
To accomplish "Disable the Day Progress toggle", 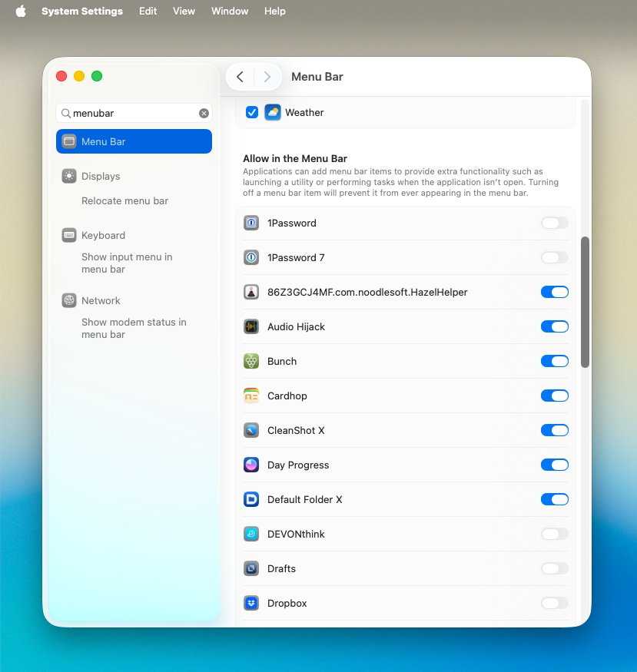I will 554,465.
